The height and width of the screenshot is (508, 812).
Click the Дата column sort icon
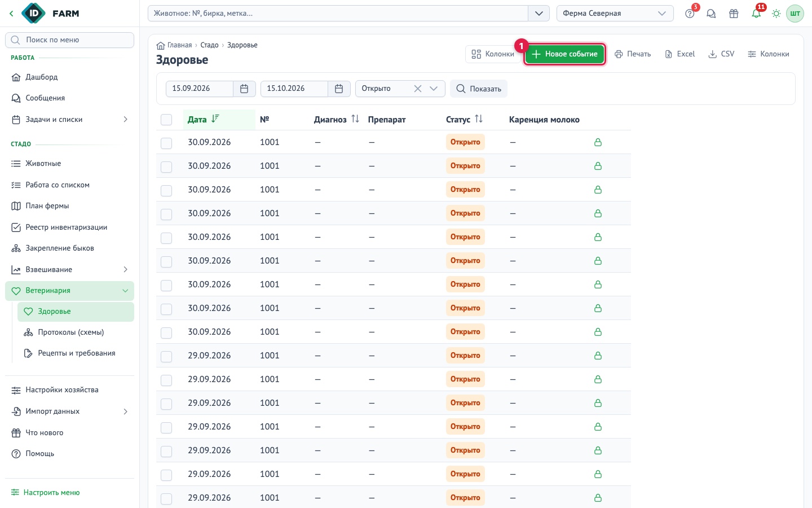(215, 119)
